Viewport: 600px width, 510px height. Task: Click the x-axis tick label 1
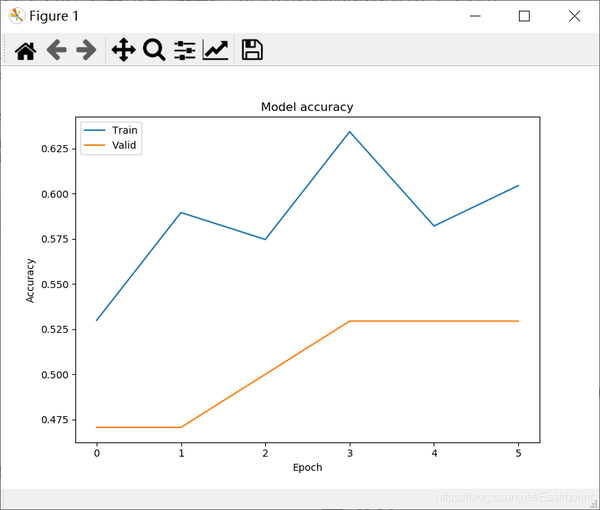tap(181, 453)
